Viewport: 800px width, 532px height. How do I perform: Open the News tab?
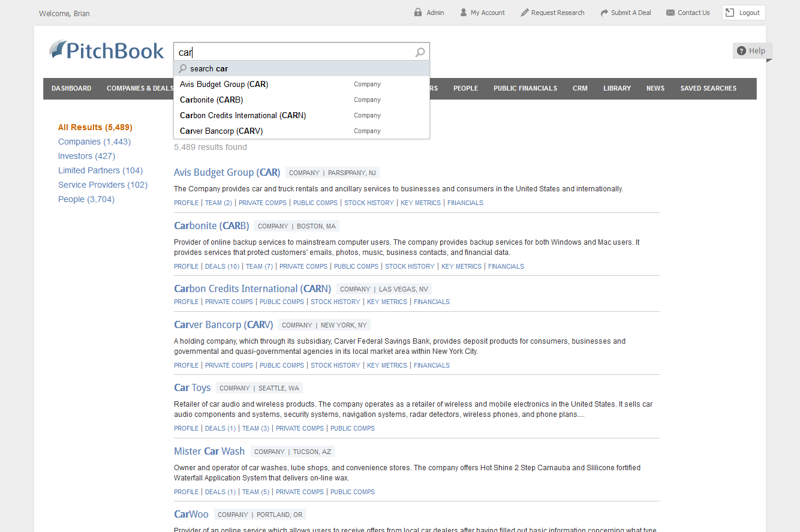pos(655,88)
